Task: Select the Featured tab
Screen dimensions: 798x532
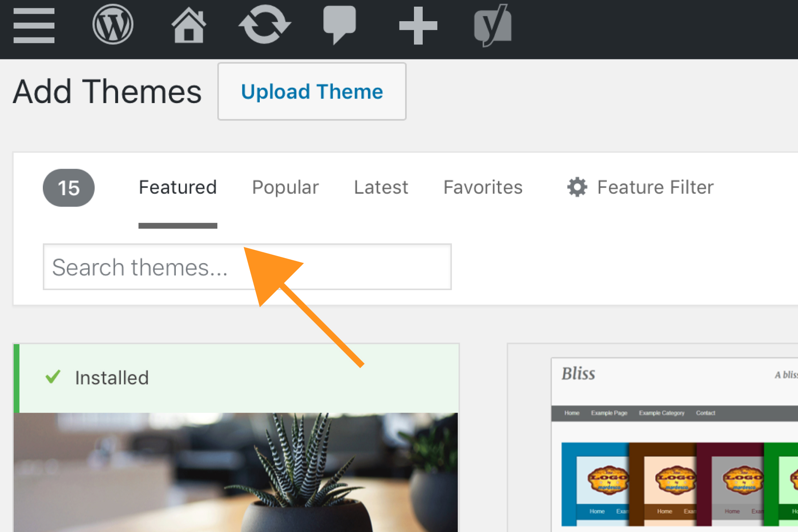Action: (x=177, y=187)
